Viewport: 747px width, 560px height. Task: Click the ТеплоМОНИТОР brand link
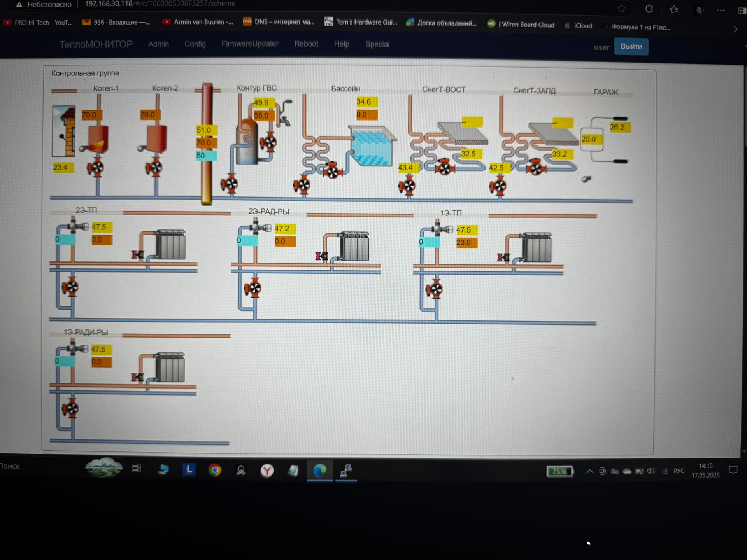pyautogui.click(x=96, y=44)
